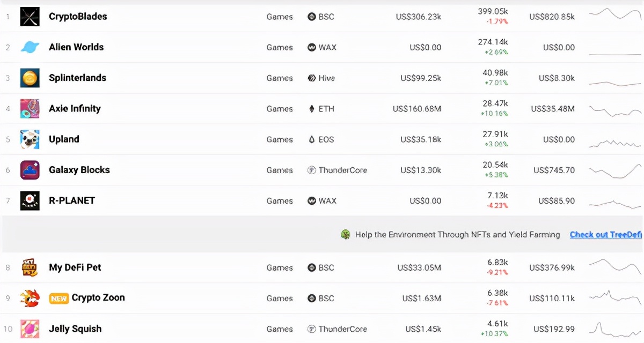This screenshot has width=644, height=343.
Task: Click the My DeFi Pet icon
Action: (x=30, y=267)
